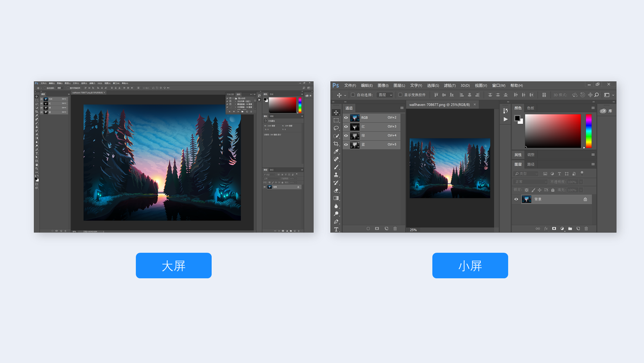Open 窗口(W) menu in small-screen window
This screenshot has height=363, width=644.
pyautogui.click(x=499, y=85)
